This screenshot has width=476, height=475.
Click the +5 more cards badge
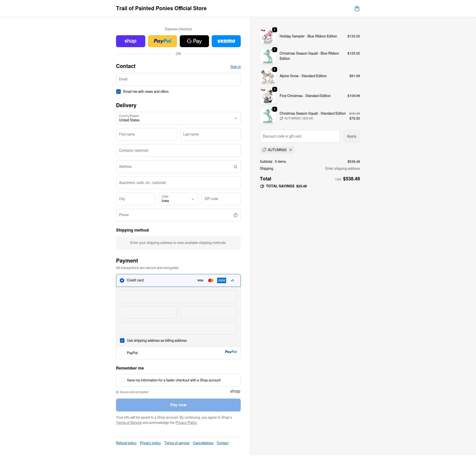click(232, 280)
